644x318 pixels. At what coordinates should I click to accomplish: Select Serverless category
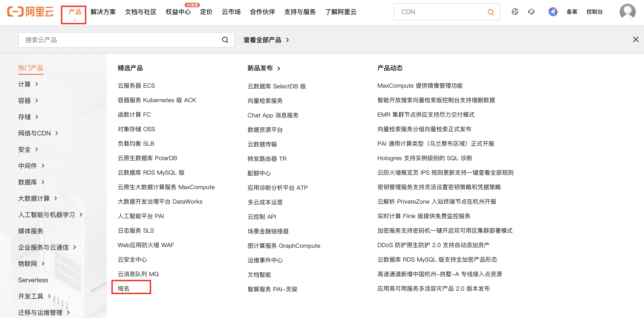point(33,280)
